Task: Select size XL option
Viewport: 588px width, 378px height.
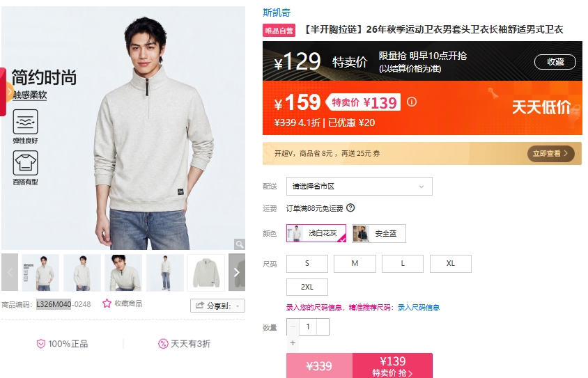Action: click(450, 264)
